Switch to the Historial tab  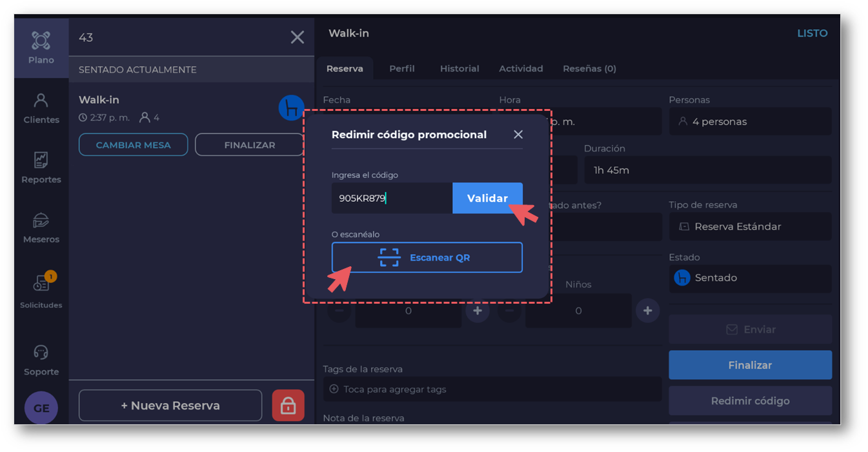(x=459, y=68)
